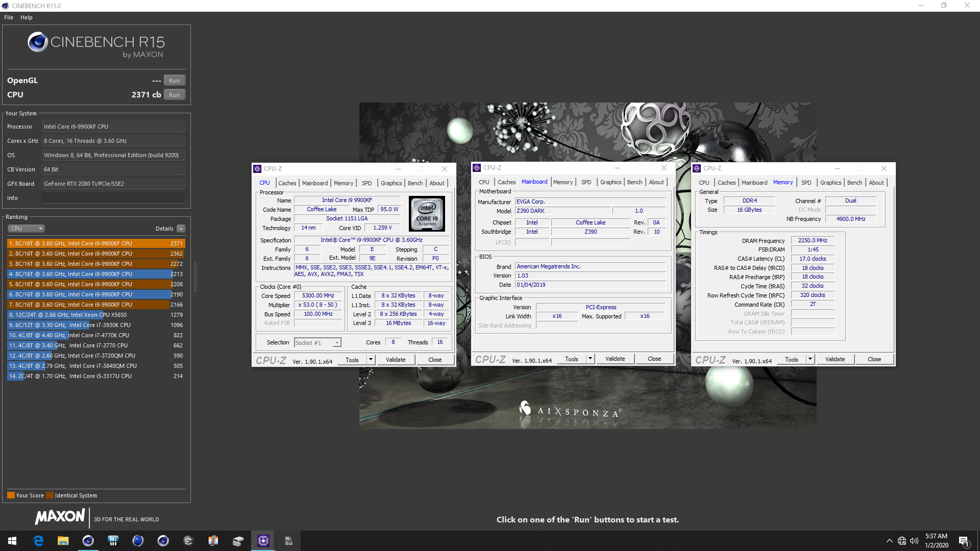Show hidden tray icons chevron
This screenshot has width=980, height=551.
(x=890, y=541)
